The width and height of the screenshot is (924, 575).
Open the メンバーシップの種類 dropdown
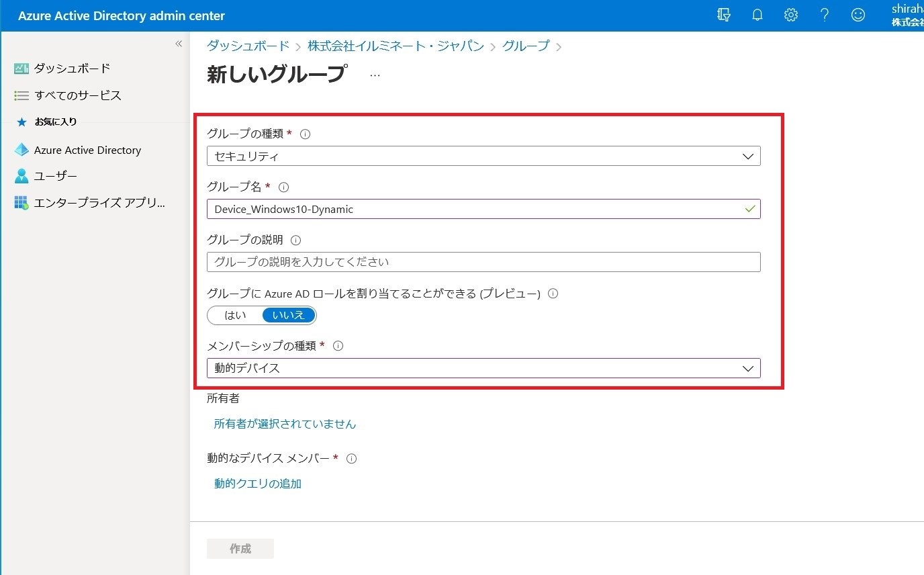483,368
